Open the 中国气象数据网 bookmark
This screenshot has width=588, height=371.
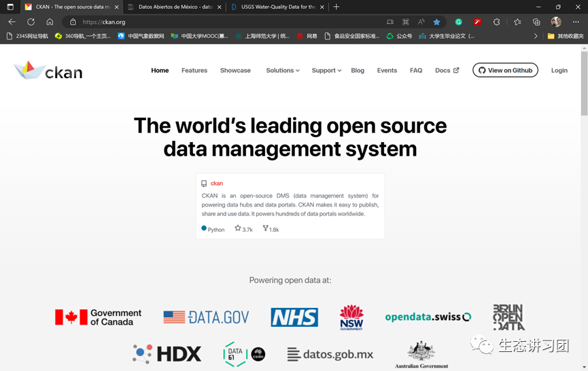coord(141,36)
